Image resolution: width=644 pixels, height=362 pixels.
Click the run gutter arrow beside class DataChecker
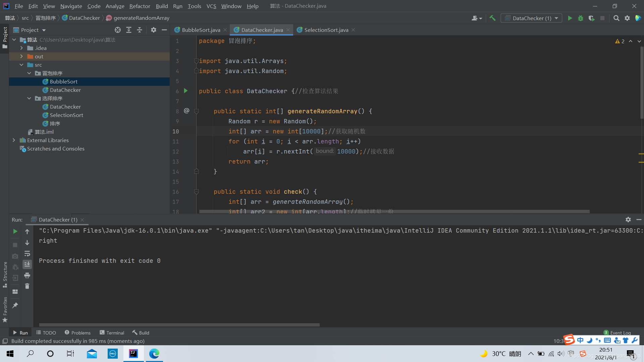pos(186,91)
